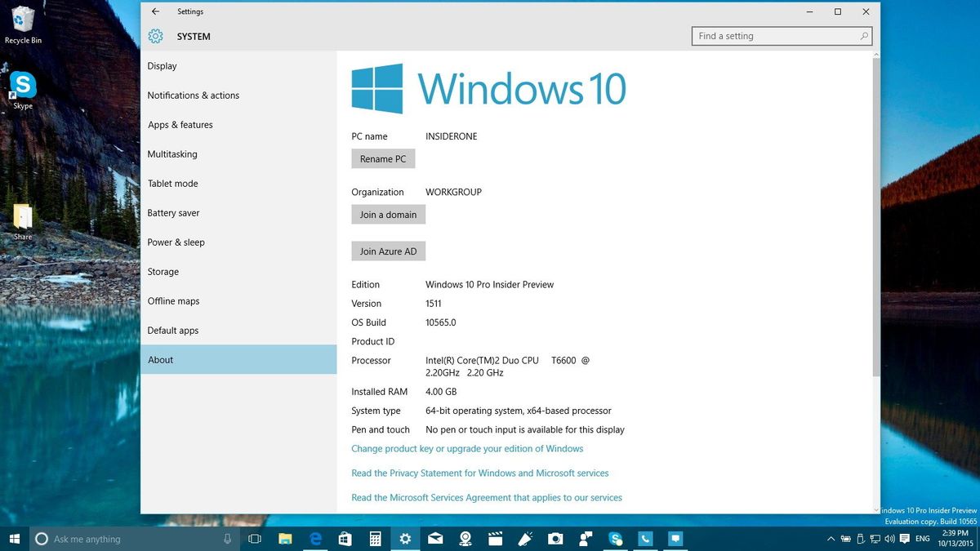The image size is (980, 551).
Task: Start Skype from the taskbar
Action: [615, 539]
